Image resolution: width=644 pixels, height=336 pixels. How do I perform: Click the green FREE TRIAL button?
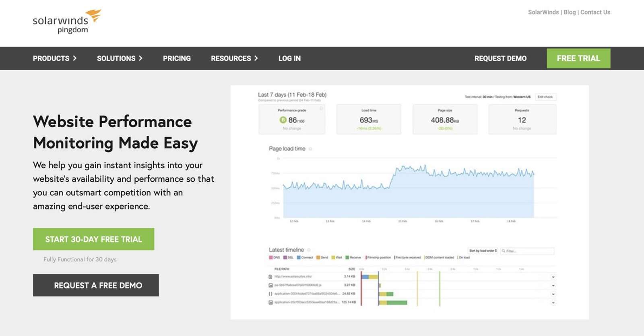click(578, 58)
